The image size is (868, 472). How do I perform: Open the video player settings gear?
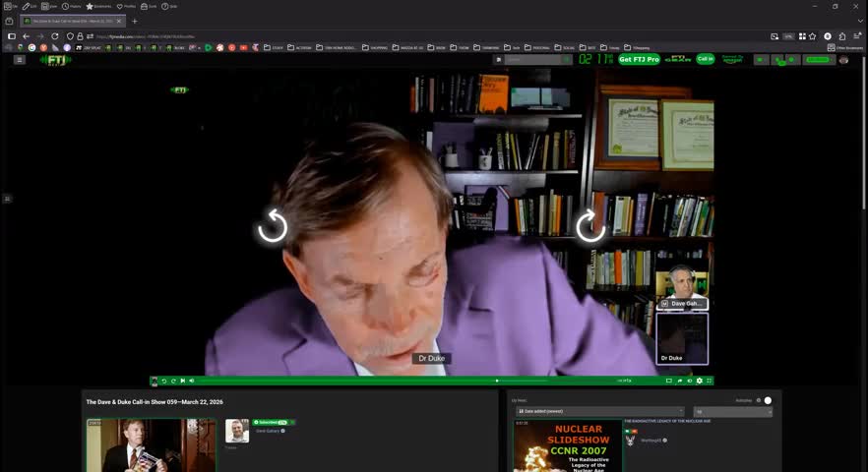pos(699,381)
